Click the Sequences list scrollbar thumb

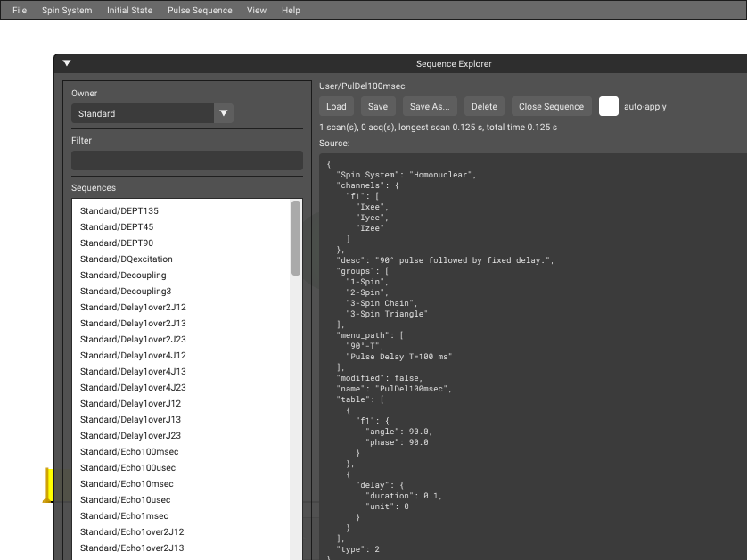pos(296,238)
